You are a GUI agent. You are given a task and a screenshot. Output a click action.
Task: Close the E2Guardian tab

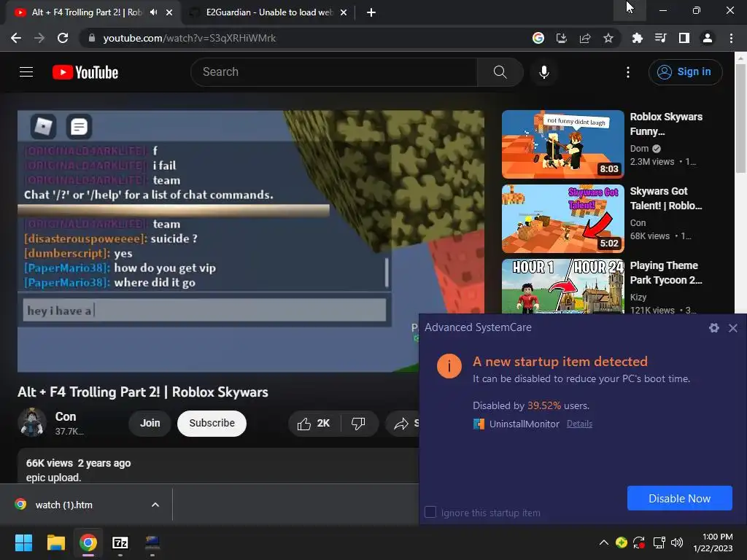[344, 12]
